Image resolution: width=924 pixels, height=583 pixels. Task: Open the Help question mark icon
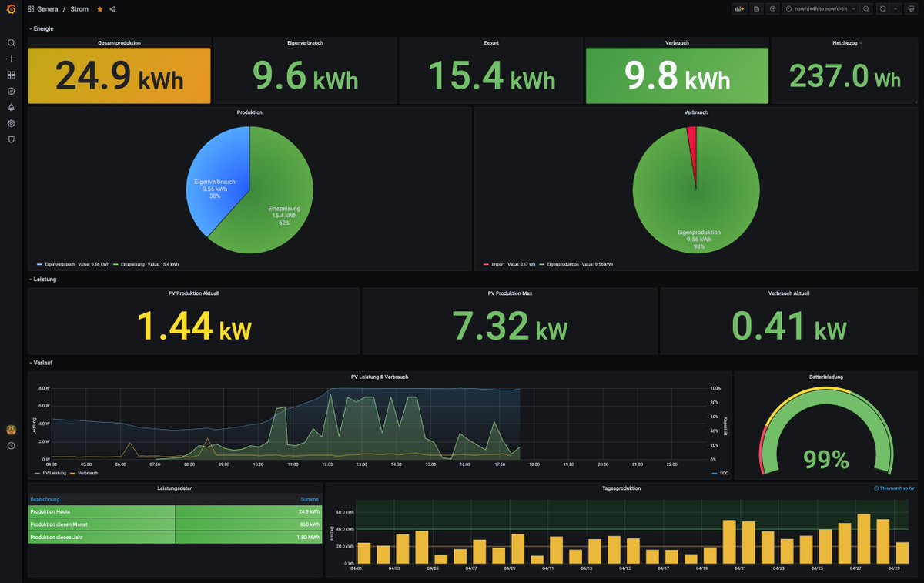click(x=11, y=446)
